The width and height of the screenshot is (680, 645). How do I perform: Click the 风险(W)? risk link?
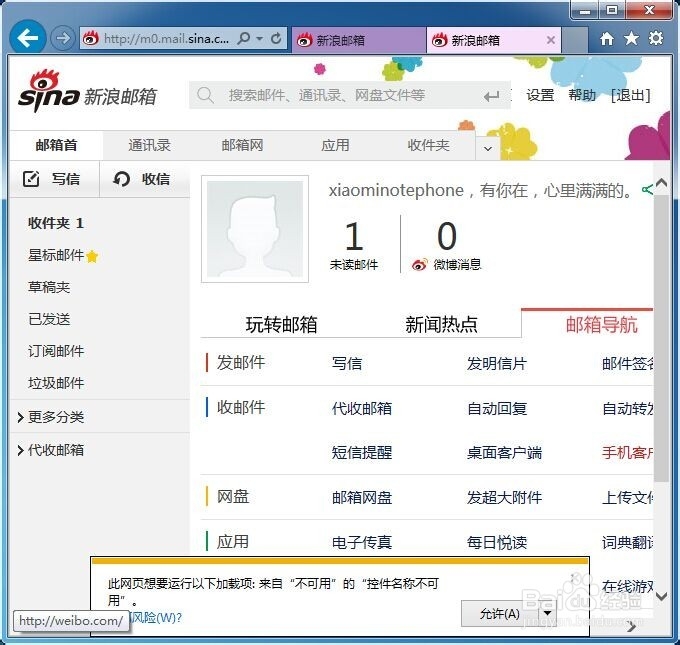(x=155, y=617)
